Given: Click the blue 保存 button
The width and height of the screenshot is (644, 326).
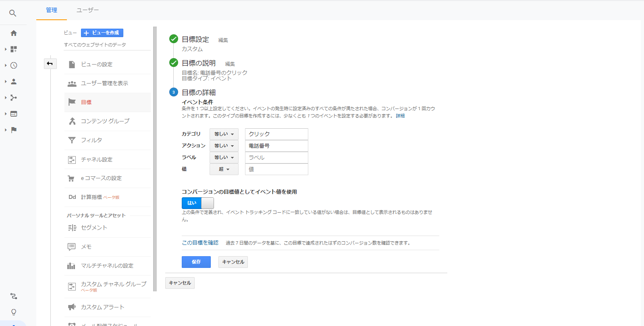Looking at the screenshot, I should pos(196,262).
